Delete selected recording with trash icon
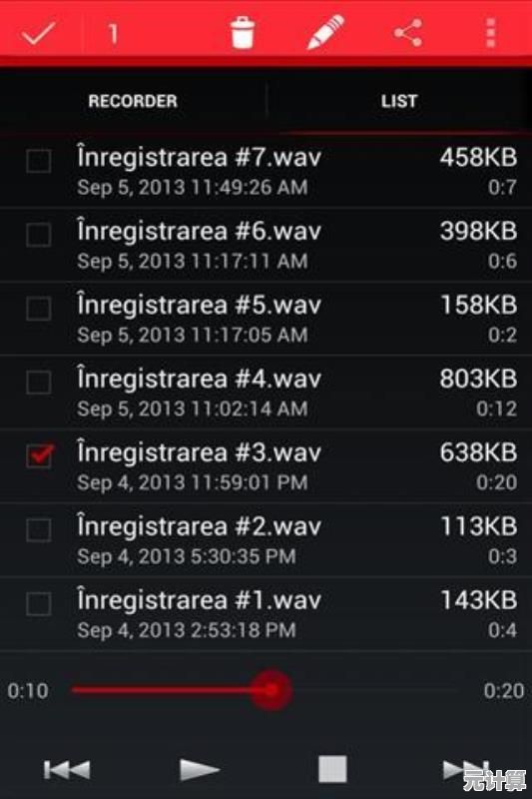532x799 pixels. pos(242,33)
